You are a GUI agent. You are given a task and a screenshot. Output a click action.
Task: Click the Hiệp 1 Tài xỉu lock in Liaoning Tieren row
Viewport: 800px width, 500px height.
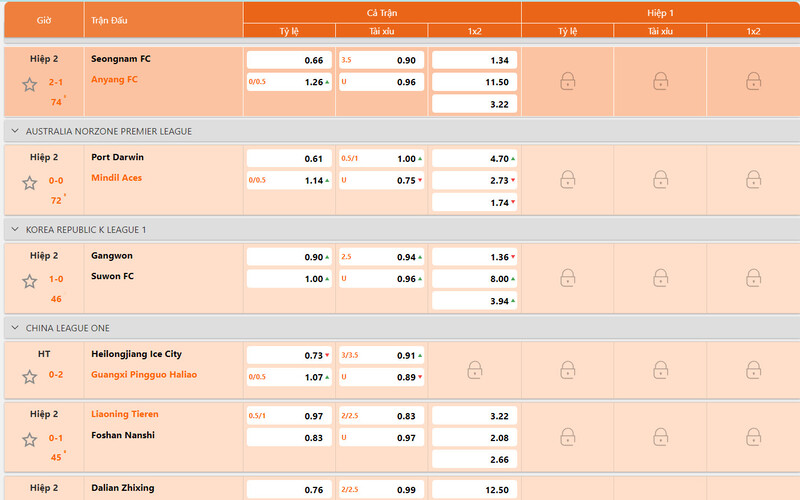tap(660, 437)
